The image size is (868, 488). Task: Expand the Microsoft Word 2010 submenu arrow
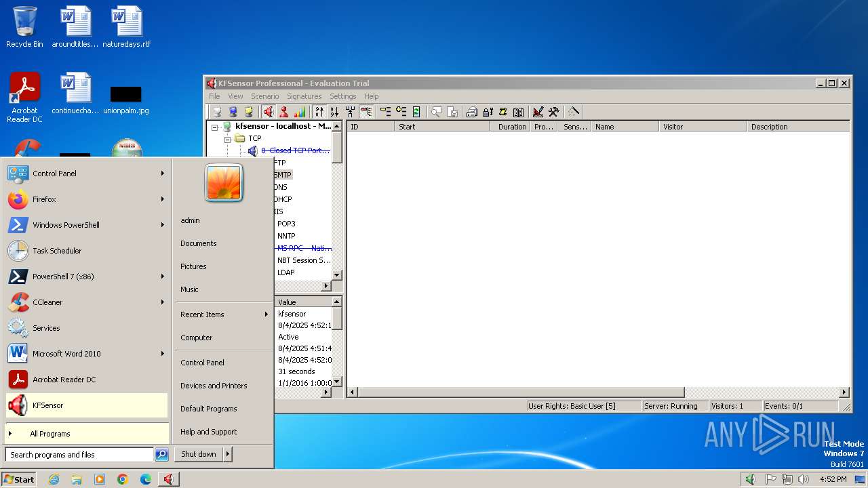click(162, 354)
